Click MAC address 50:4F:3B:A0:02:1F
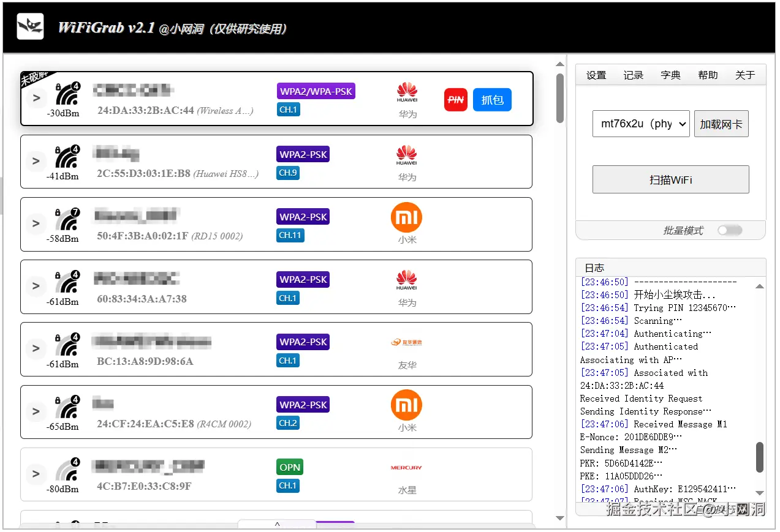780x532 pixels. [x=142, y=236]
